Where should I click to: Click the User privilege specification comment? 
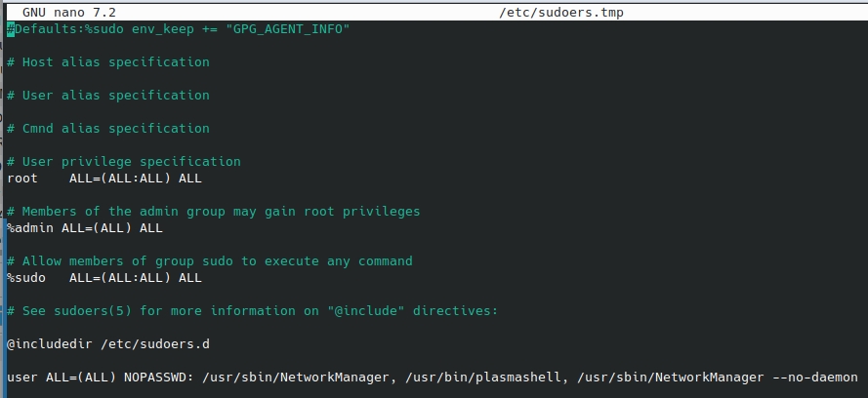click(123, 161)
